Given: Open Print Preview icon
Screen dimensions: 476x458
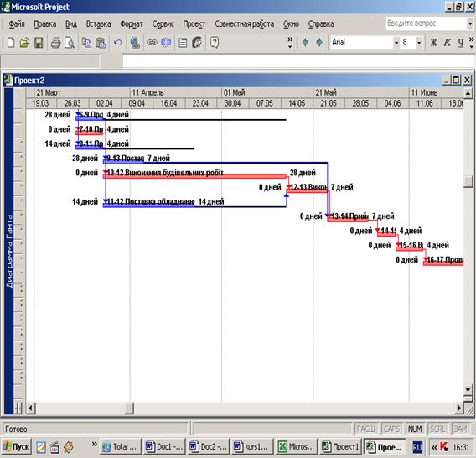Looking at the screenshot, I should (x=70, y=42).
